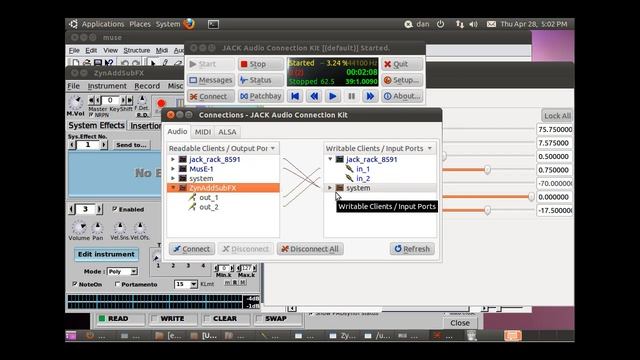Click JACK transport fast forward button
This screenshot has width=640, height=360.
(x=370, y=96)
